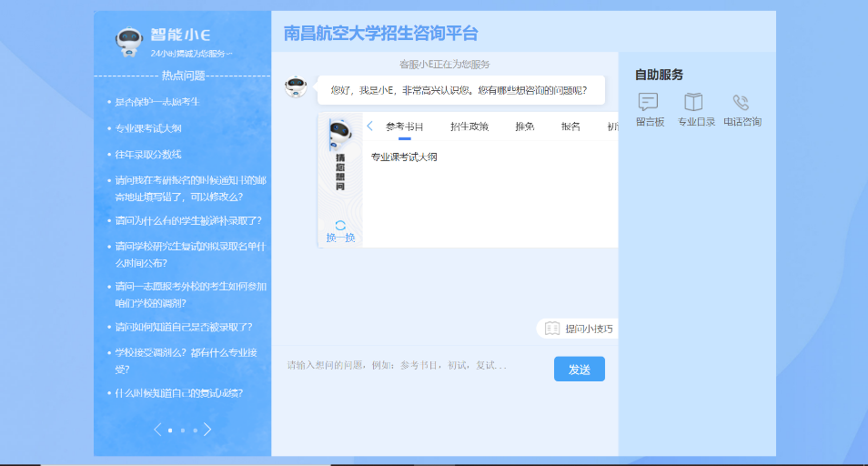This screenshot has width=868, height=466.
Task: Open hot question 专业课考试大纲 in sidebar
Action: point(148,128)
